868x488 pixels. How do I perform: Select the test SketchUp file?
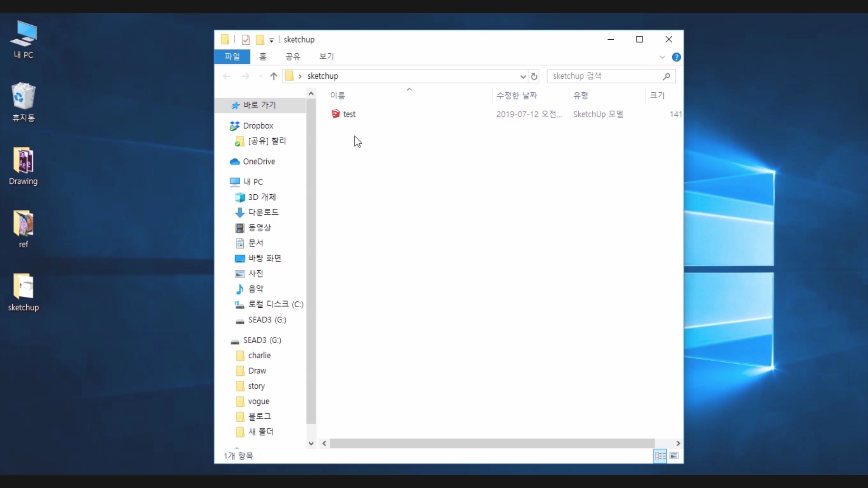[x=349, y=114]
